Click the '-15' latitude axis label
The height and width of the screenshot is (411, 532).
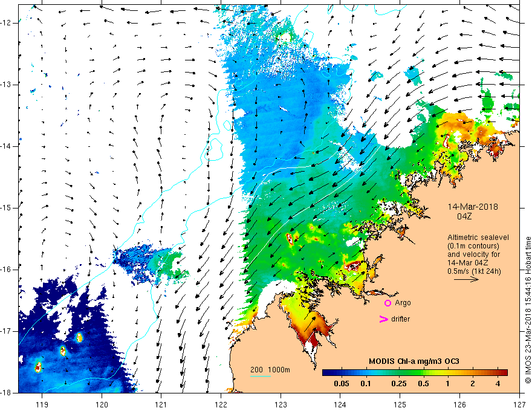[7, 208]
